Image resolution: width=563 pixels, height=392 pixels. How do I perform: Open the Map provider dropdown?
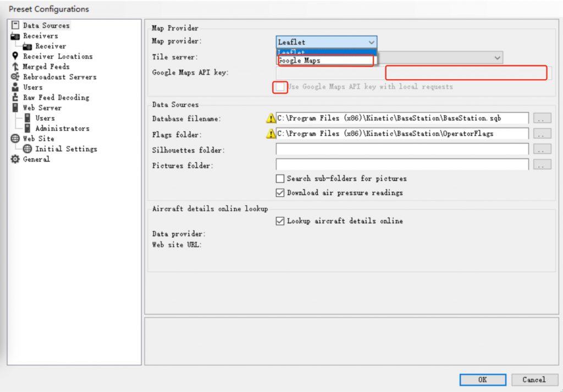(x=372, y=42)
